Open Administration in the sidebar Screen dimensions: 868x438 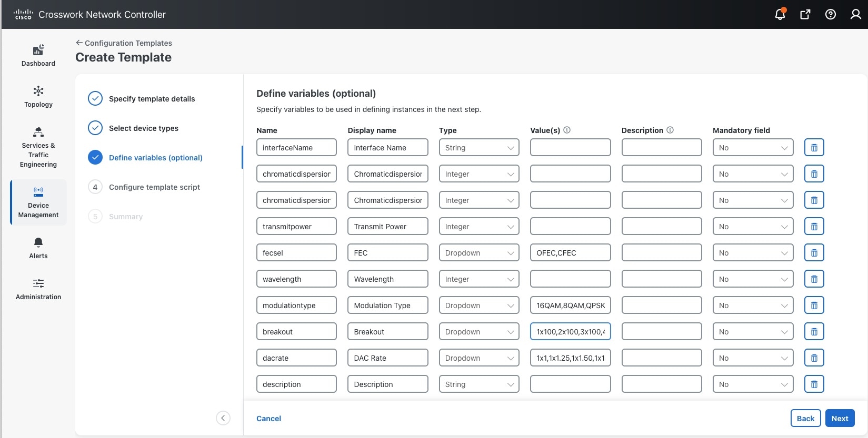coord(38,289)
